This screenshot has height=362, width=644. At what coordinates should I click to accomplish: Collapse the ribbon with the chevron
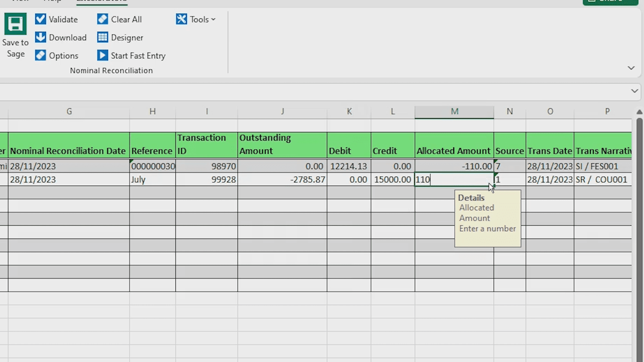(x=631, y=68)
